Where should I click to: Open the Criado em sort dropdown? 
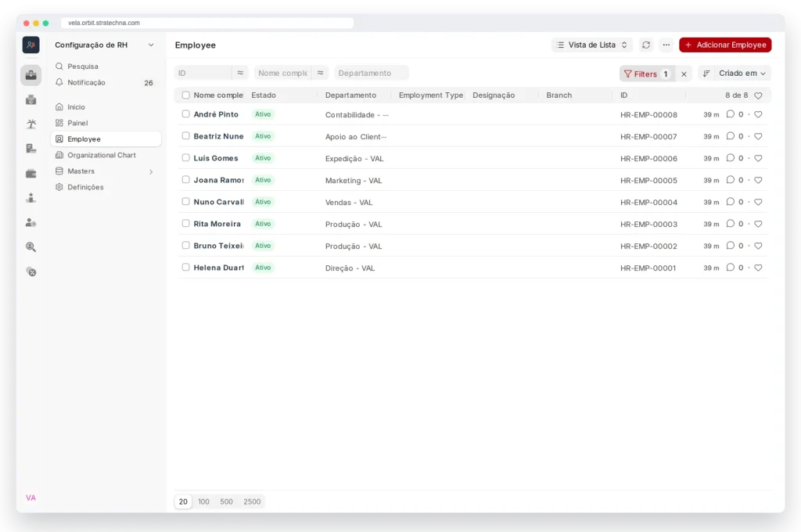click(x=742, y=74)
